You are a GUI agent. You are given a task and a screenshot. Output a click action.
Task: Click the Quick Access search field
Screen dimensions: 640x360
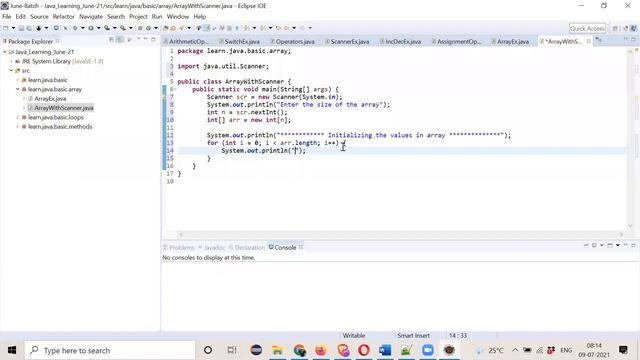click(x=587, y=28)
